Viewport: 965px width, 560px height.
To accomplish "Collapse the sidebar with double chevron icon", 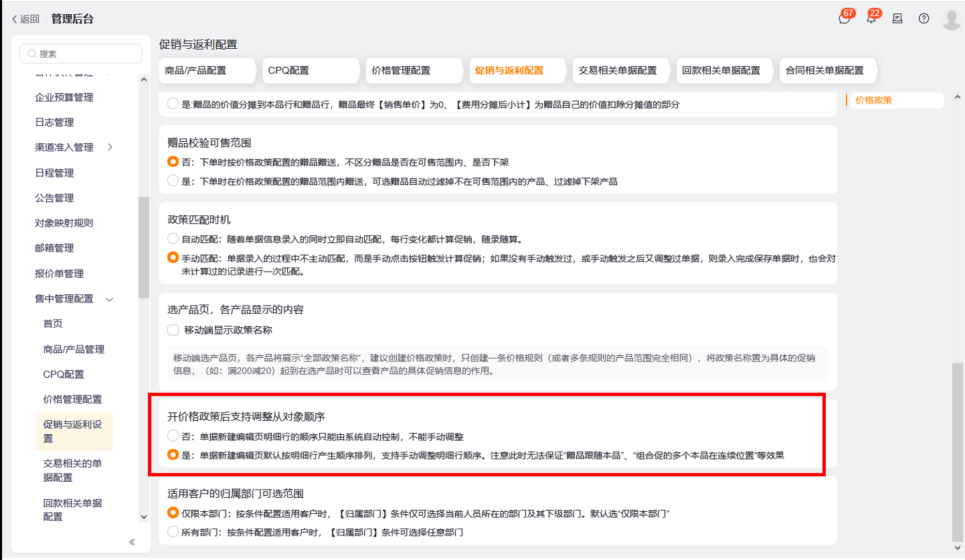I will 132,542.
